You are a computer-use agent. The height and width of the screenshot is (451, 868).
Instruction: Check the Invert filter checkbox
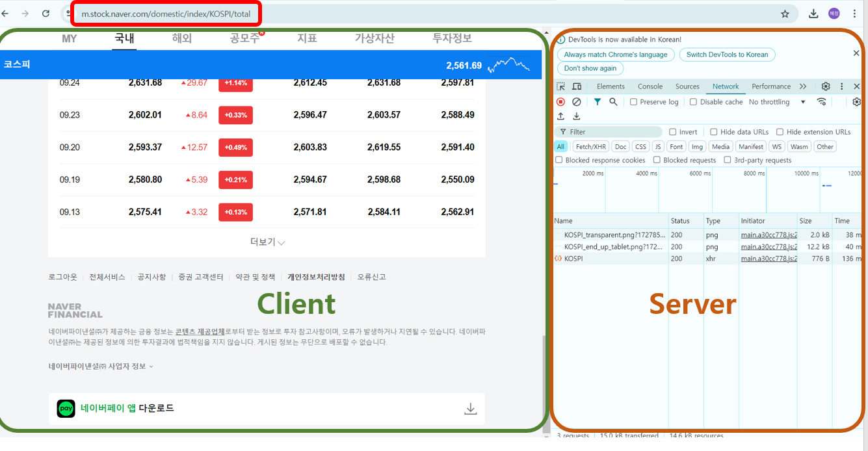click(x=673, y=132)
